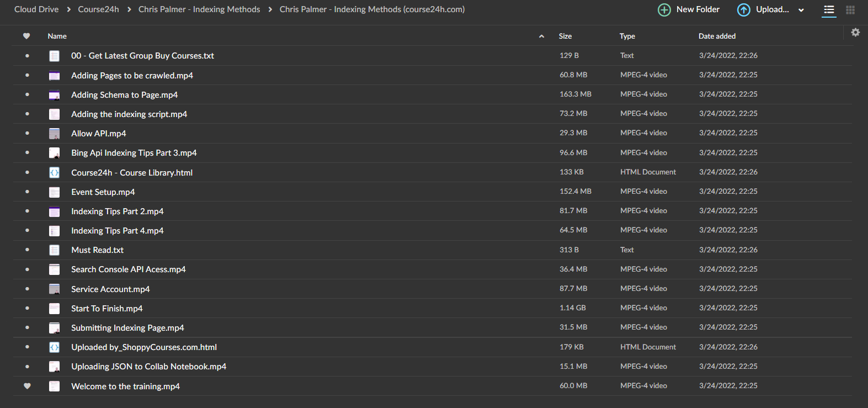
Task: Open the Upload dropdown caret
Action: 801,10
